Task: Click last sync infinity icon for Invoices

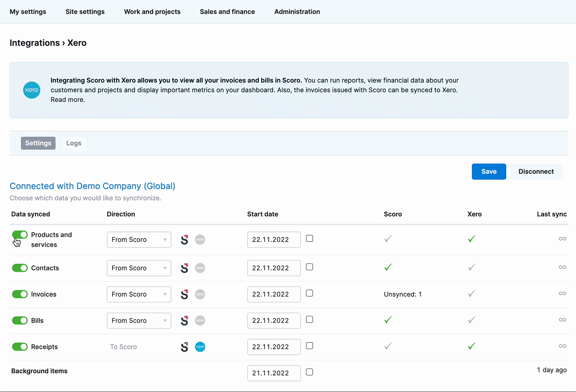Action: pyautogui.click(x=562, y=293)
